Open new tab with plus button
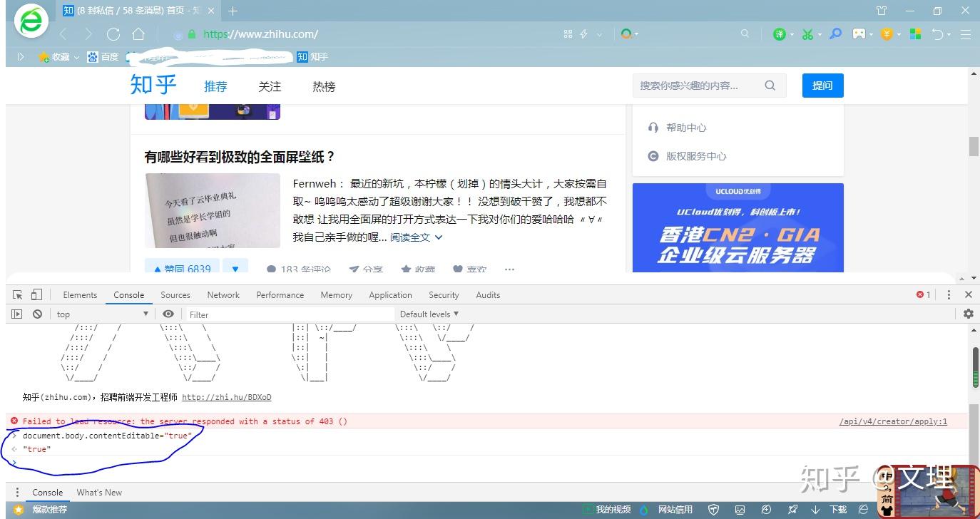980x519 pixels. pyautogui.click(x=233, y=11)
